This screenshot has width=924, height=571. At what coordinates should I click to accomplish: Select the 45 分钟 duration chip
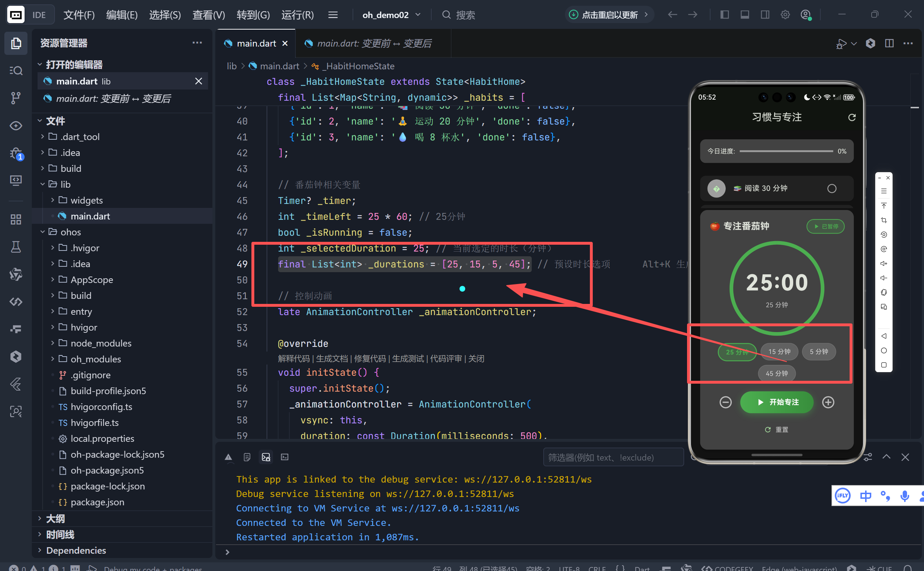tap(777, 374)
